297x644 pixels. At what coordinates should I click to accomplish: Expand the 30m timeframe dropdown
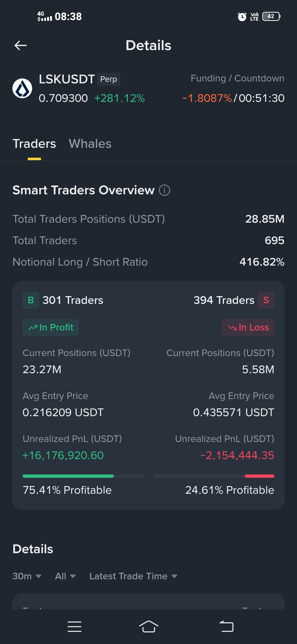[27, 576]
